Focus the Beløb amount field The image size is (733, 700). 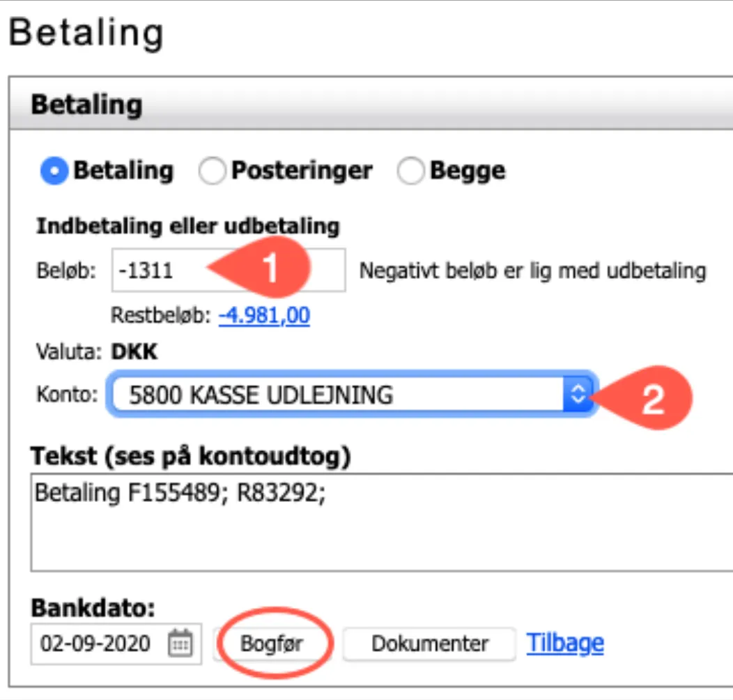[x=160, y=271]
